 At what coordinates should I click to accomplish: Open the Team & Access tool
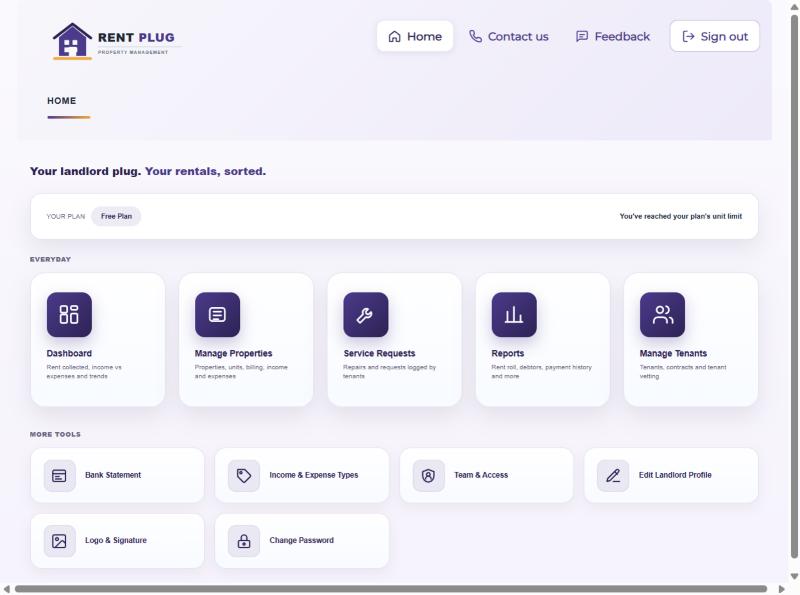pyautogui.click(x=486, y=475)
